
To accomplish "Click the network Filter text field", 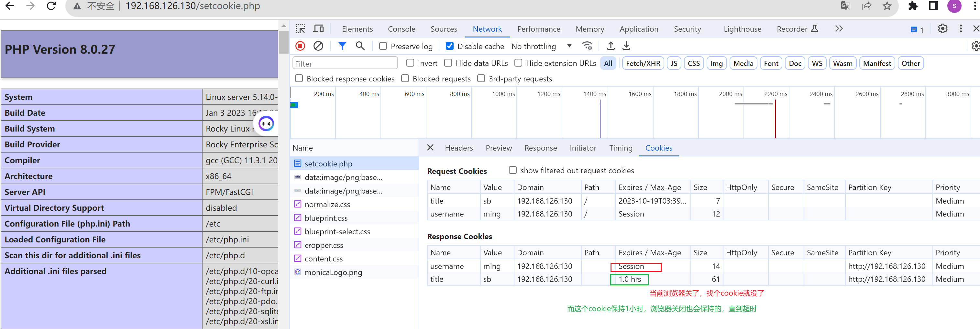I will point(345,63).
